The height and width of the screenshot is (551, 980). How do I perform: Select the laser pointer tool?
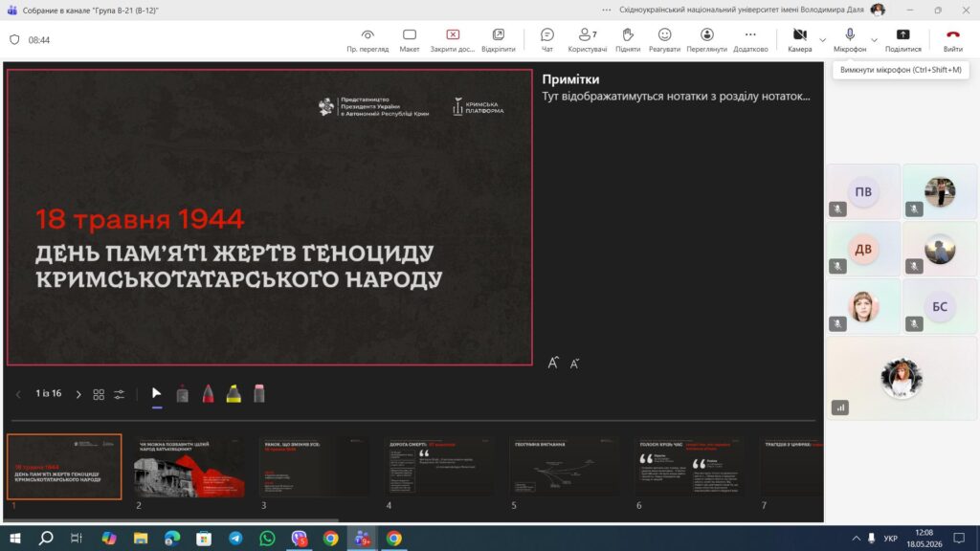click(x=183, y=393)
